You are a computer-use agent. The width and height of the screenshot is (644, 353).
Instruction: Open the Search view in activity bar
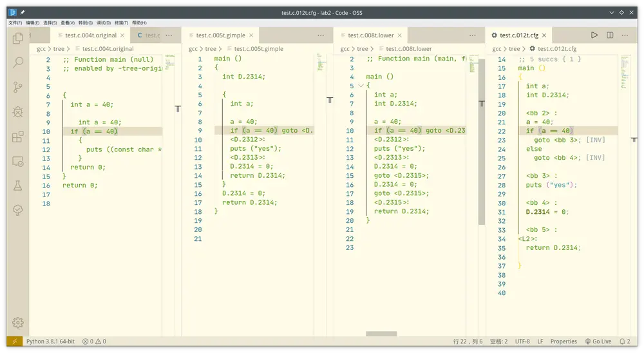[x=17, y=62]
